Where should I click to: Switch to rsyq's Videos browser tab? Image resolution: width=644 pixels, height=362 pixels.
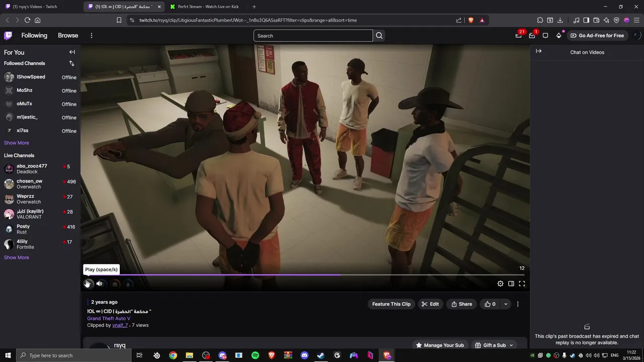[40, 7]
